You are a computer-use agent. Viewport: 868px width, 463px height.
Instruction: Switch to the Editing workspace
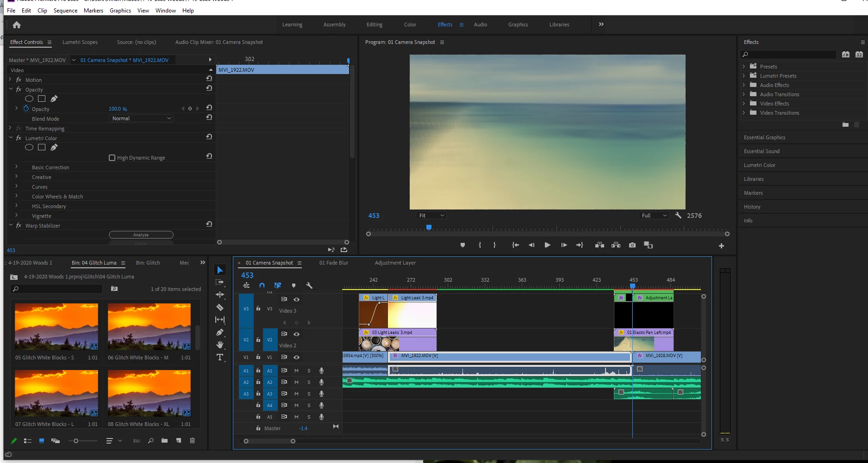[x=375, y=25]
